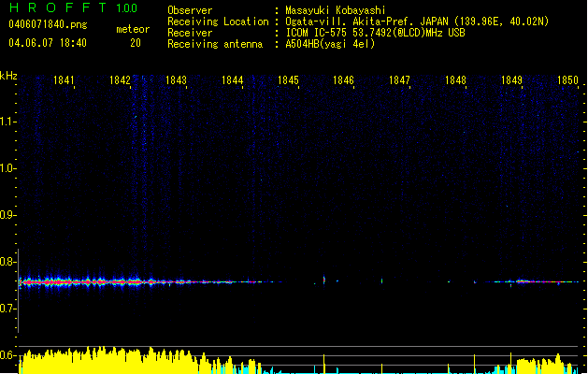Screen dimensions: 588x374
Task: Click the 1845 time axis marker
Action: point(288,80)
